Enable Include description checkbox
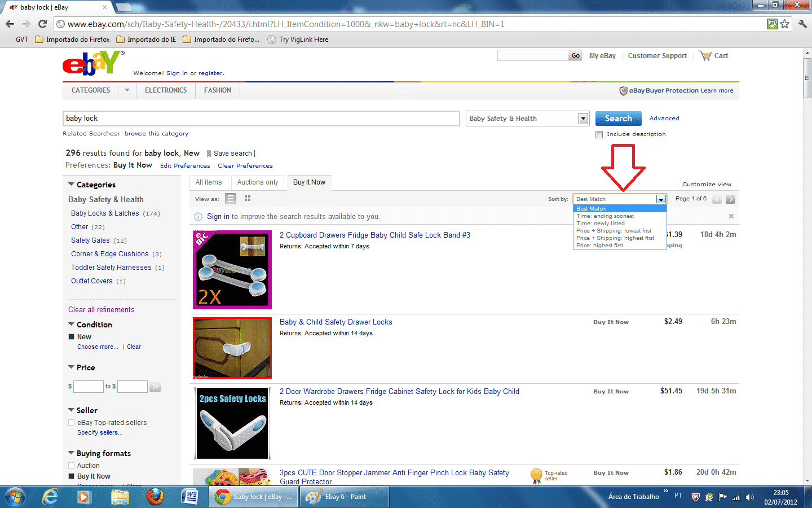The width and height of the screenshot is (812, 508). pyautogui.click(x=599, y=134)
